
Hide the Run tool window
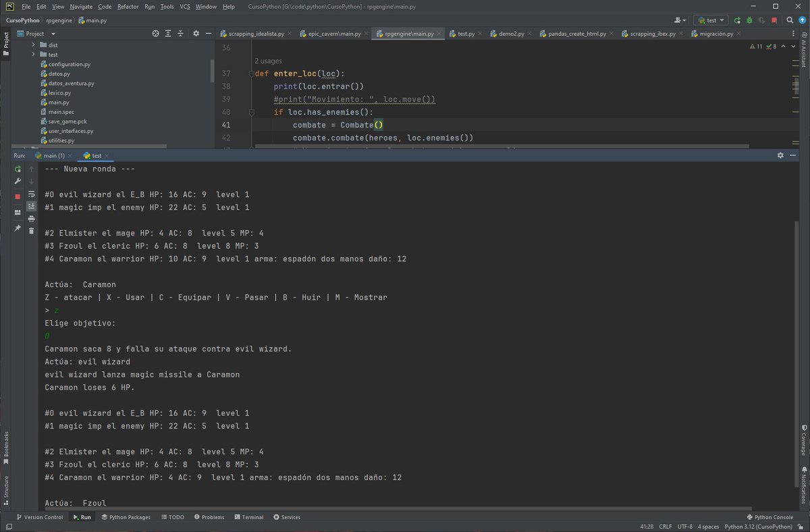(792, 155)
